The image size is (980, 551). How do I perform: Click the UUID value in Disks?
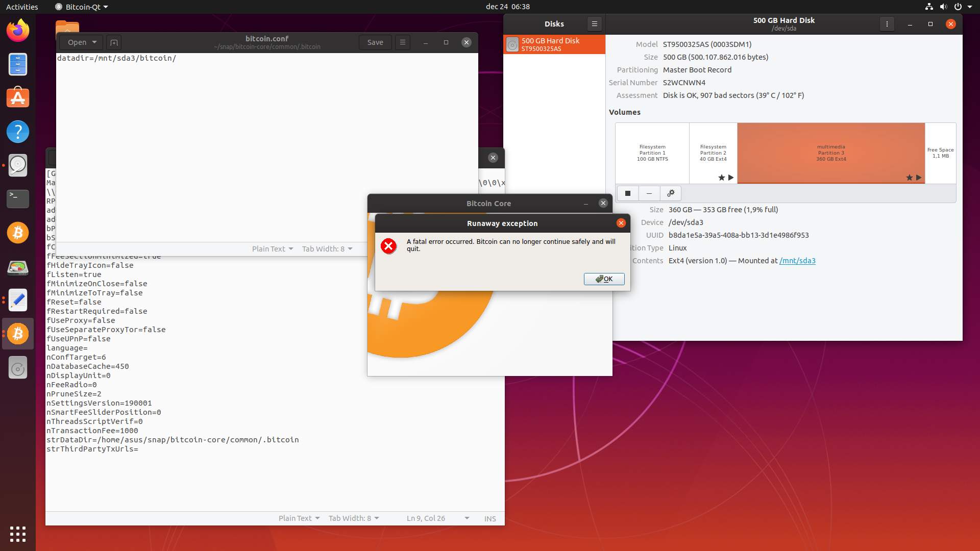click(x=739, y=235)
